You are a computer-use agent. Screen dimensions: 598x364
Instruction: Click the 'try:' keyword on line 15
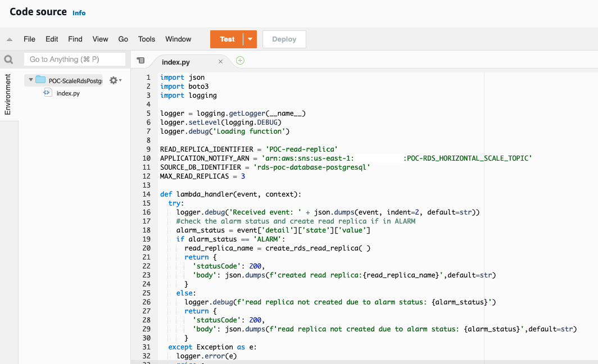(x=176, y=203)
